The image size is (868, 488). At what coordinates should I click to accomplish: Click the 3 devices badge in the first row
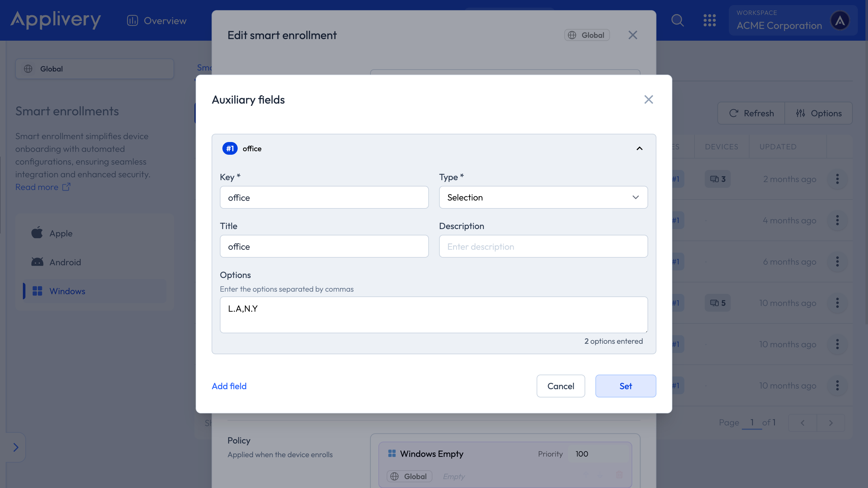717,179
